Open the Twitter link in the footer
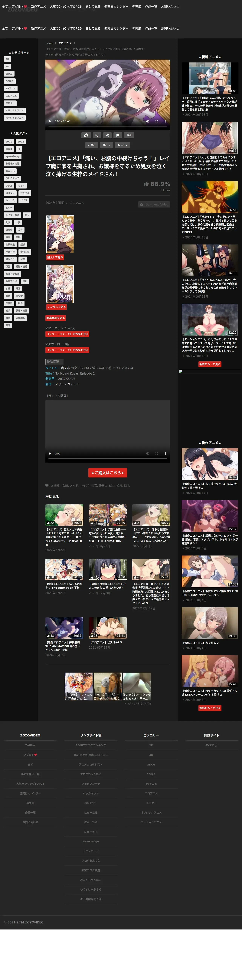Viewport: 242px width, 980px height. coord(30,745)
